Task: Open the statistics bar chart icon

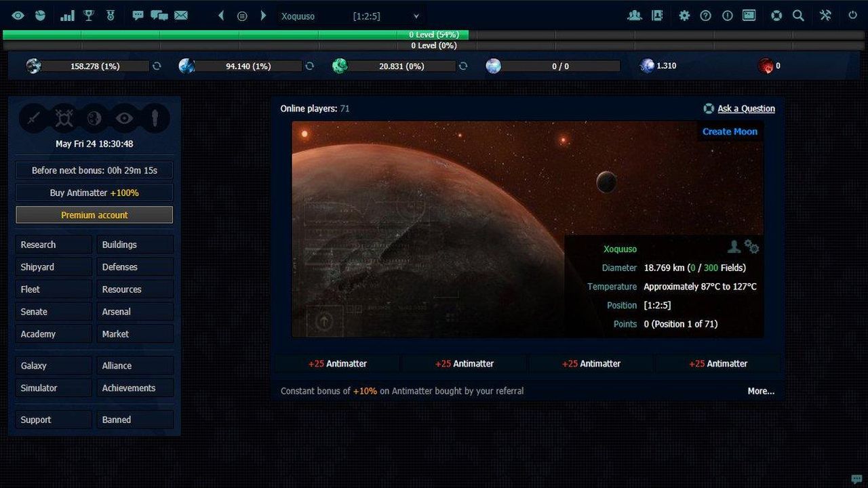Action: 67,16
